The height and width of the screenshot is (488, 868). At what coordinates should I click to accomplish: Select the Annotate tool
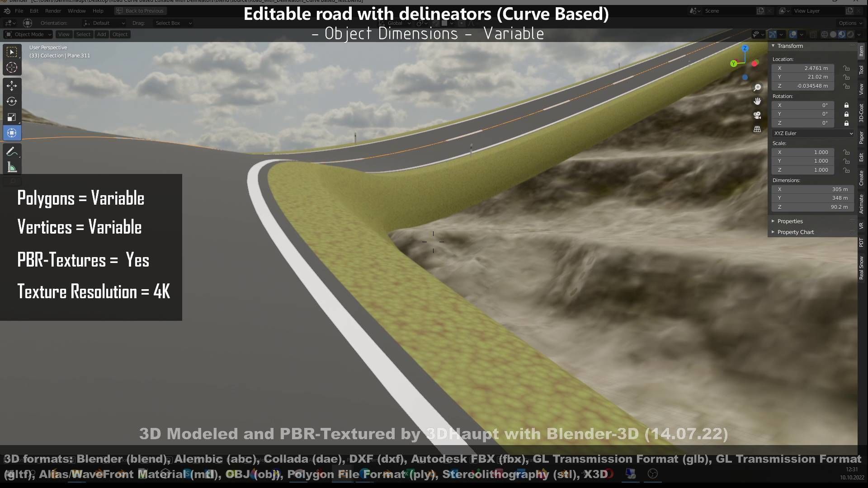click(12, 151)
